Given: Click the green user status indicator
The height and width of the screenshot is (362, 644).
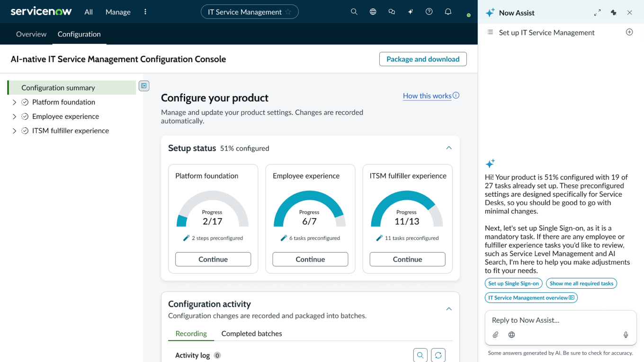Looking at the screenshot, I should 468,15.
